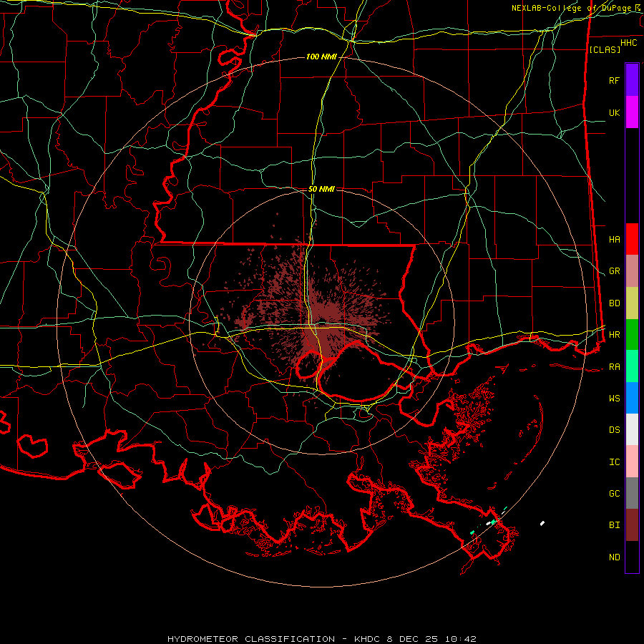Click the 'DS' legend label text

pos(614,430)
